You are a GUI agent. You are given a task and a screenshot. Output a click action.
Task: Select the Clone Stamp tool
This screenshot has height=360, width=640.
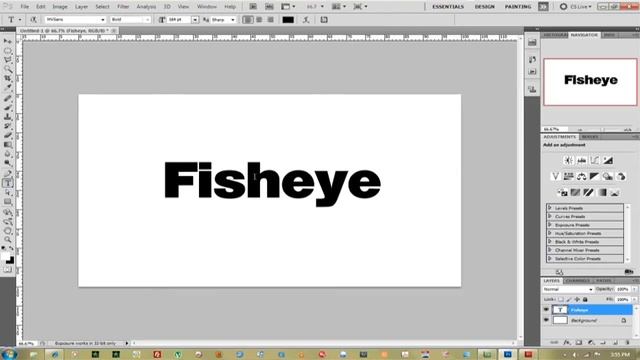(8, 117)
